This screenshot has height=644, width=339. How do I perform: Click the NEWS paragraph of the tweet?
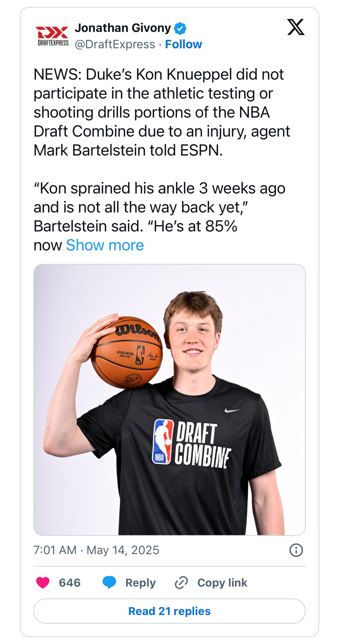coord(162,112)
